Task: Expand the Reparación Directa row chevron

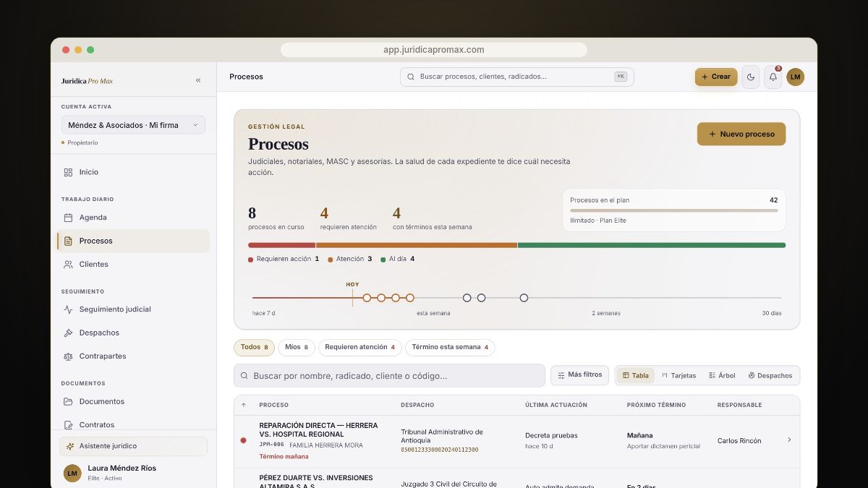Action: 789,440
